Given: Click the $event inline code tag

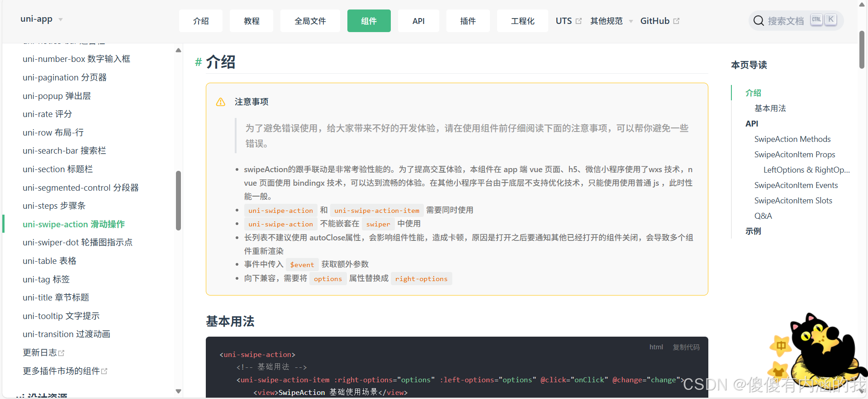Looking at the screenshot, I should (302, 265).
